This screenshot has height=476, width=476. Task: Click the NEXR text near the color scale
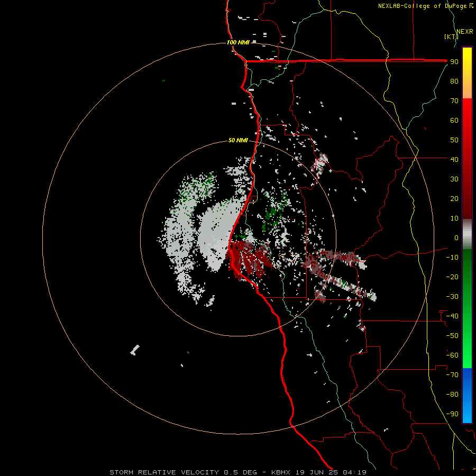tap(465, 32)
